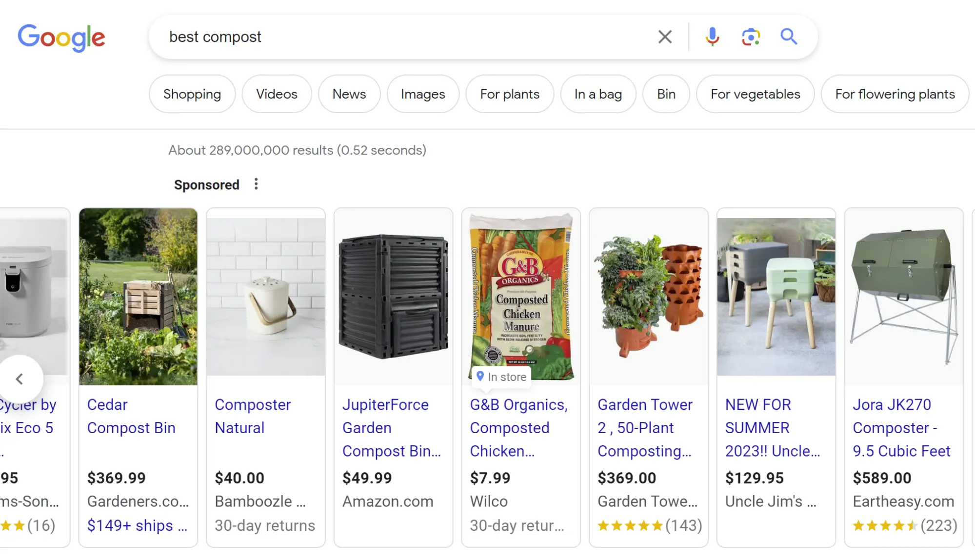The width and height of the screenshot is (975, 560).
Task: Click the JupiterForce black compost bin image
Action: pos(393,297)
